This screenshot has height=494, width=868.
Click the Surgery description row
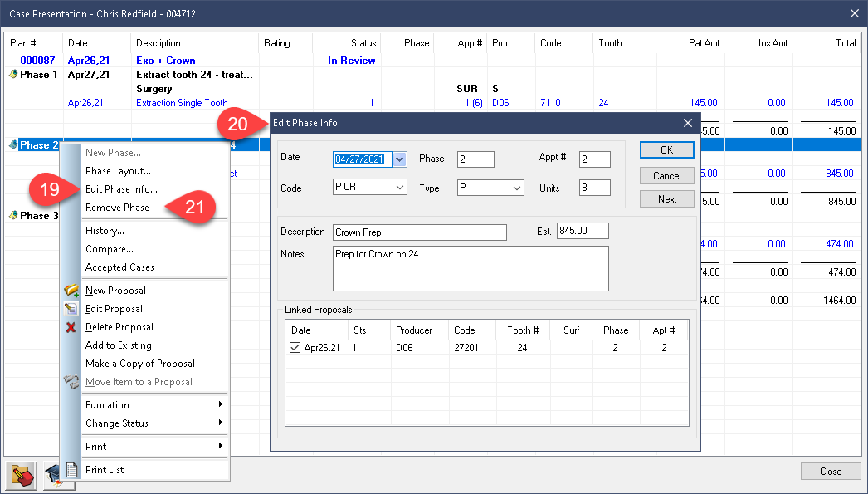click(x=154, y=89)
